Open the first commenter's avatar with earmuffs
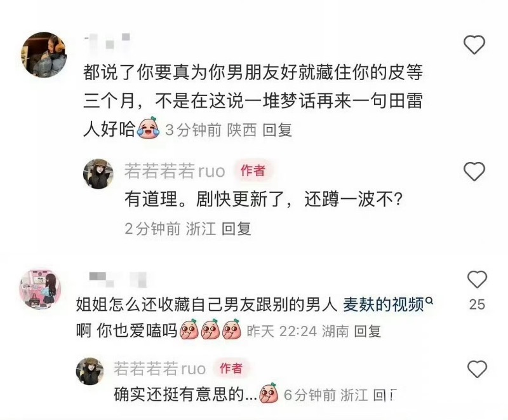This screenshot has width=508, height=420. (44, 55)
